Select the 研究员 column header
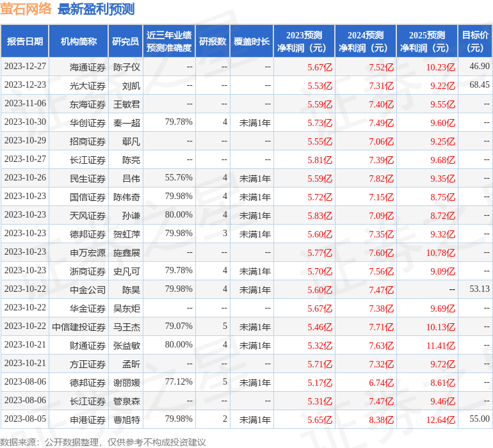The height and width of the screenshot is (448, 493). click(125, 41)
